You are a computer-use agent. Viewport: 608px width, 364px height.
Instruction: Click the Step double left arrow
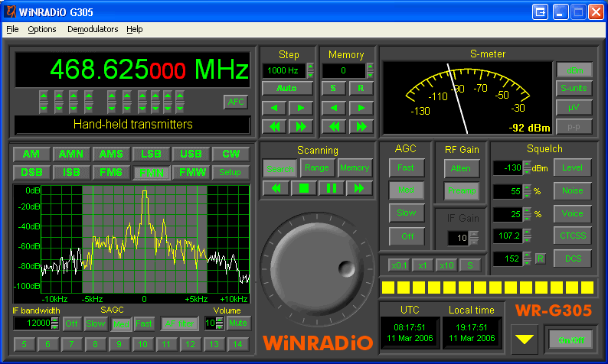click(x=273, y=126)
